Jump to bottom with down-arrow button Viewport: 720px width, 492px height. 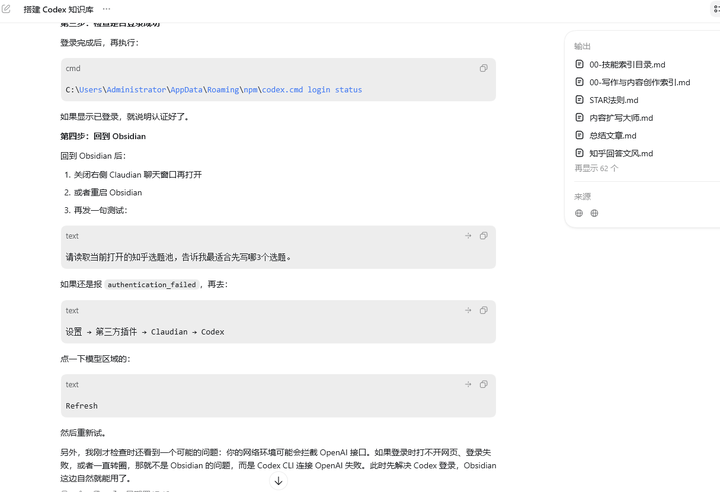278,481
